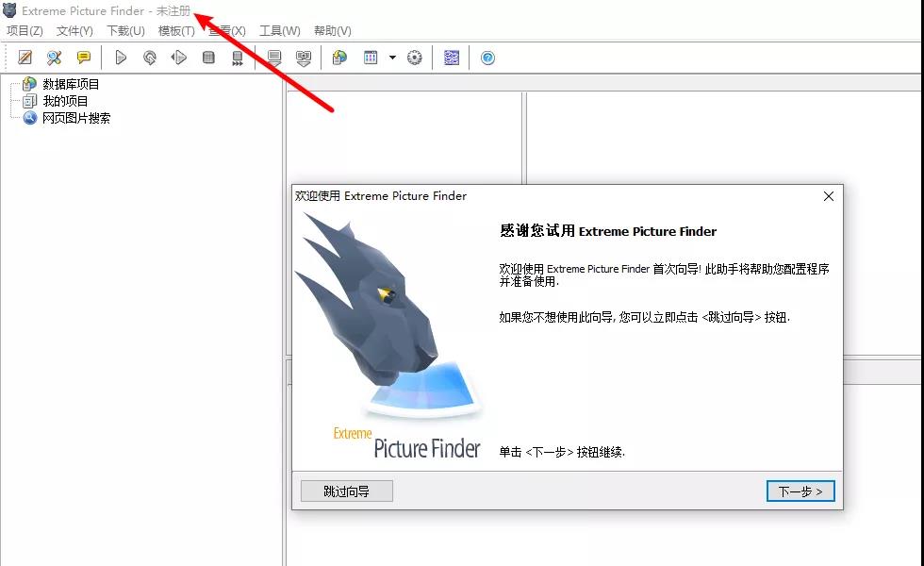The width and height of the screenshot is (924, 566).
Task: Open the 项目(Z) menu
Action: [25, 30]
